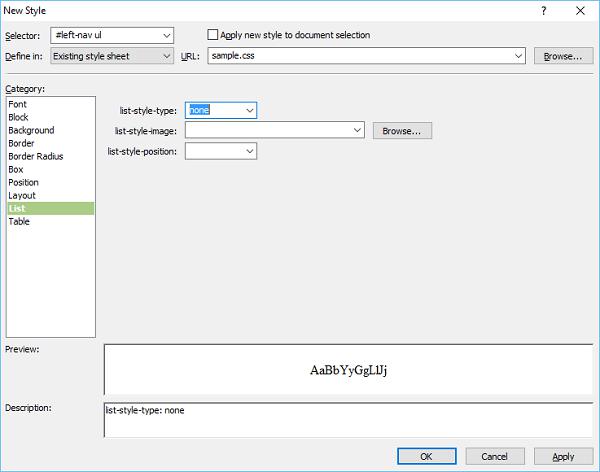600x472 pixels.
Task: Close the New Style dialog
Action: click(x=580, y=10)
